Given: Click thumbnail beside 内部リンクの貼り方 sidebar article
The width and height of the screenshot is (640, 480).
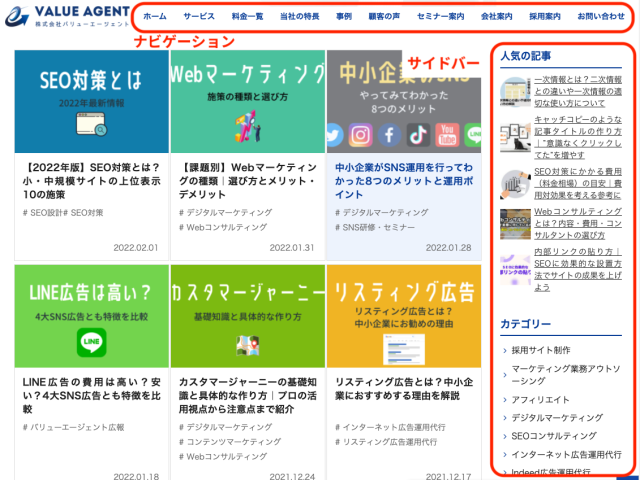Looking at the screenshot, I should tap(515, 270).
